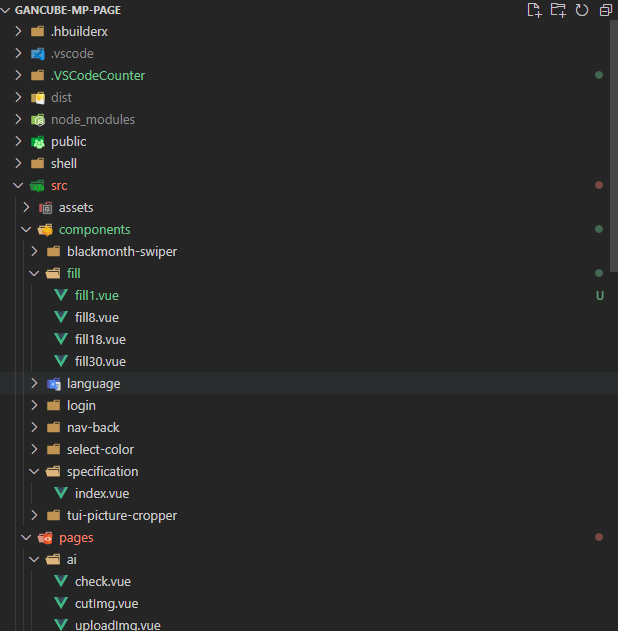Click the pages folder icon
The width and height of the screenshot is (618, 631).
coord(45,538)
